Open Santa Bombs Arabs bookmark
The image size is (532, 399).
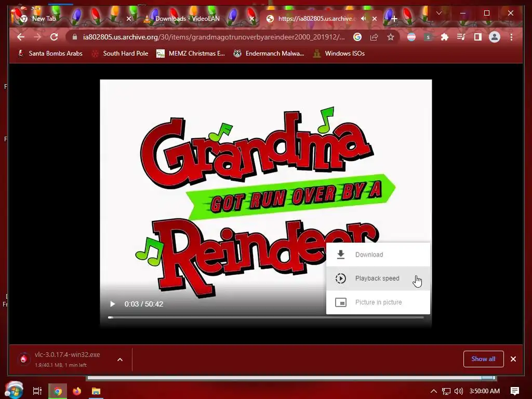pyautogui.click(x=50, y=54)
